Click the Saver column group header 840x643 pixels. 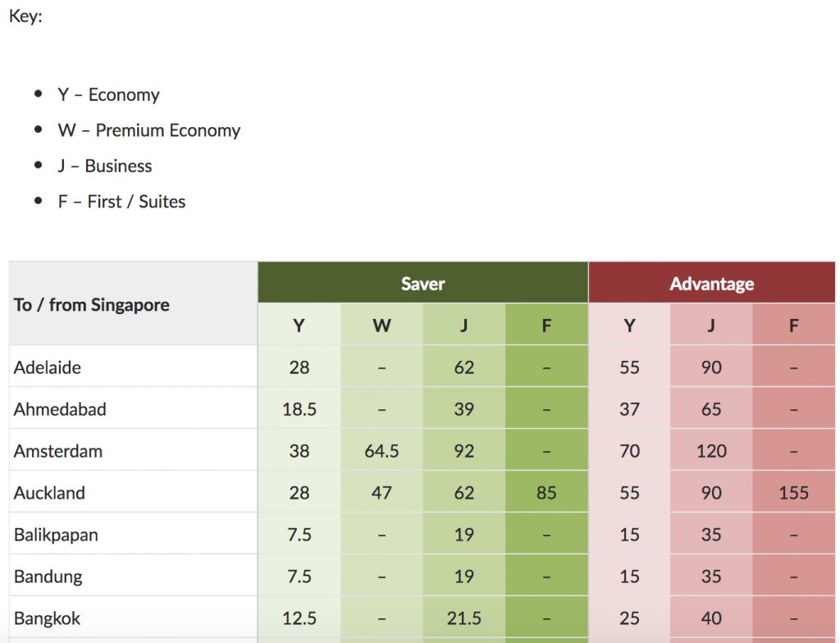coord(422,284)
